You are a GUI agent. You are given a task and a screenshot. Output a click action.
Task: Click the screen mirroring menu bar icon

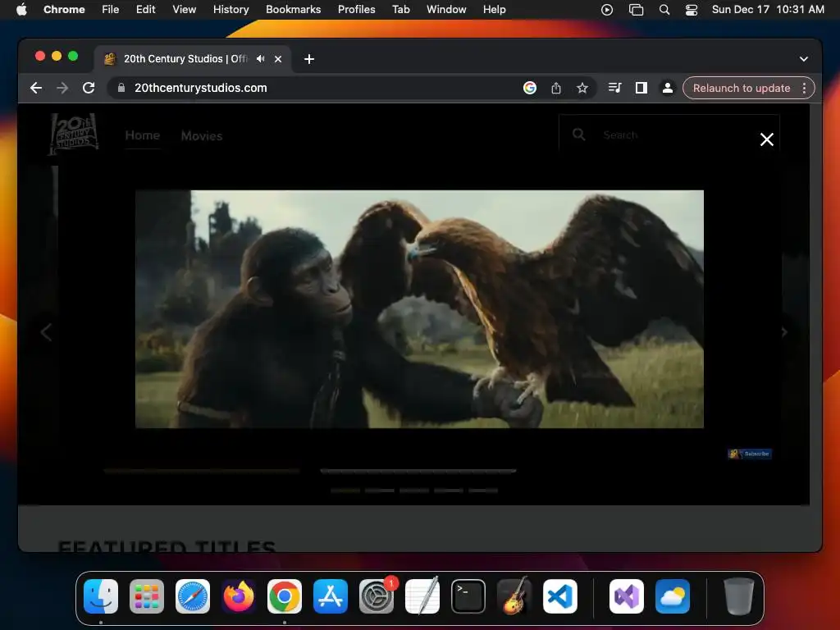click(636, 10)
